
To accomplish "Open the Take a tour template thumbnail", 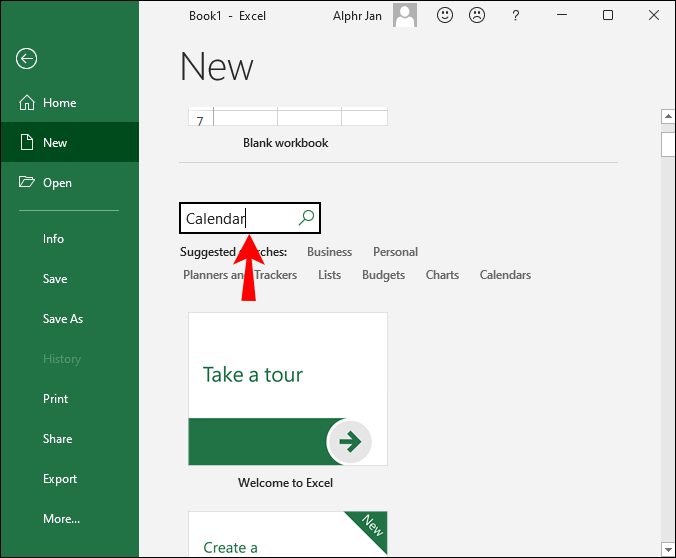I will (x=288, y=389).
